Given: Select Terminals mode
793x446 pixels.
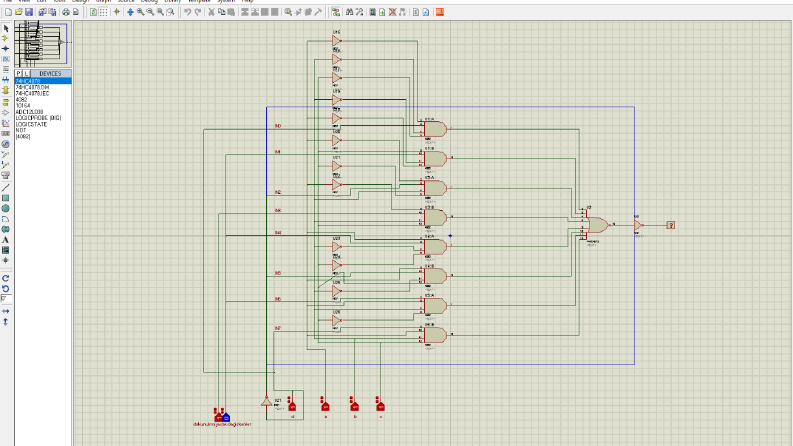Looking at the screenshot, I should [x=6, y=102].
